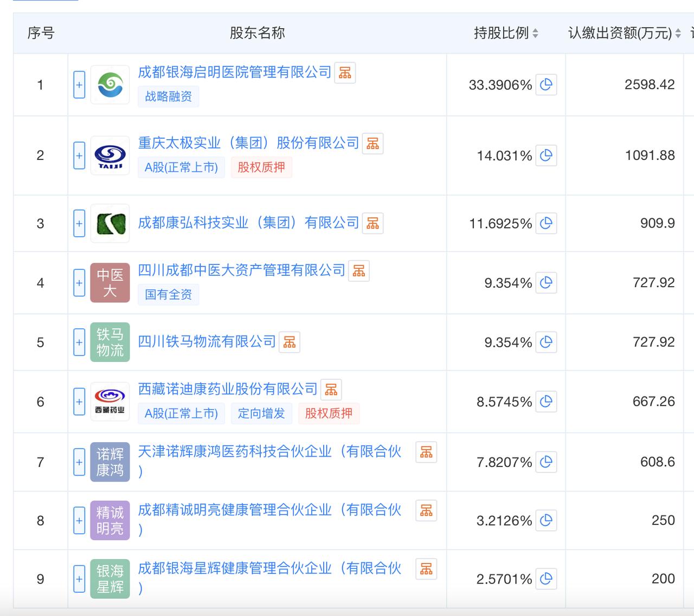The image size is (694, 616).
Task: Show pie chart for 3.2126% shareholding
Action: [546, 521]
